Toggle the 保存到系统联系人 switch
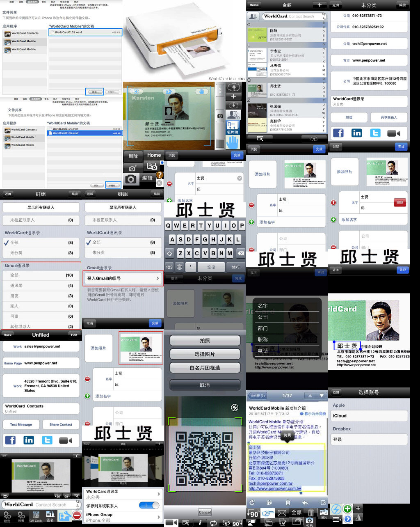 (149, 505)
